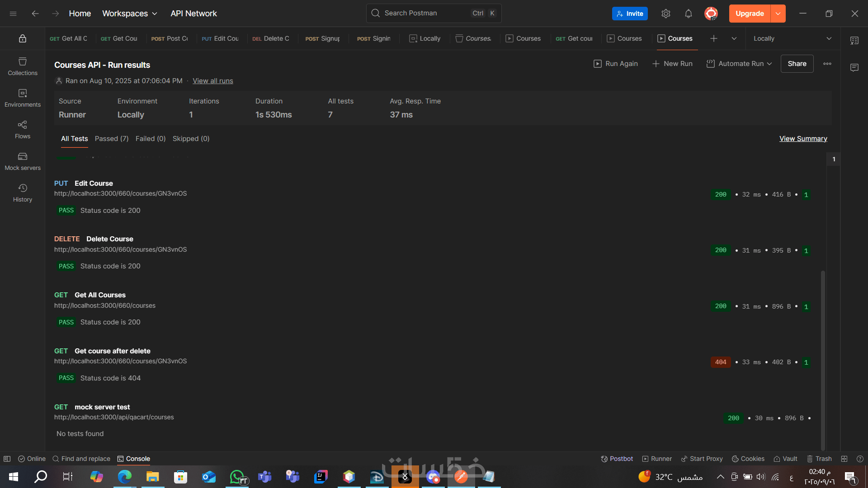Open the History sidebar icon
The width and height of the screenshot is (868, 488).
[x=22, y=192]
